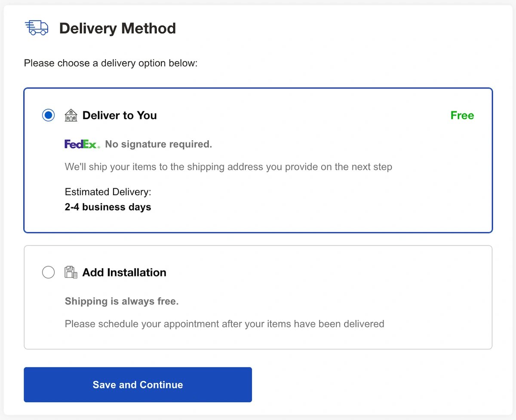Click the 'Please choose a delivery option' prompt

[x=111, y=63]
